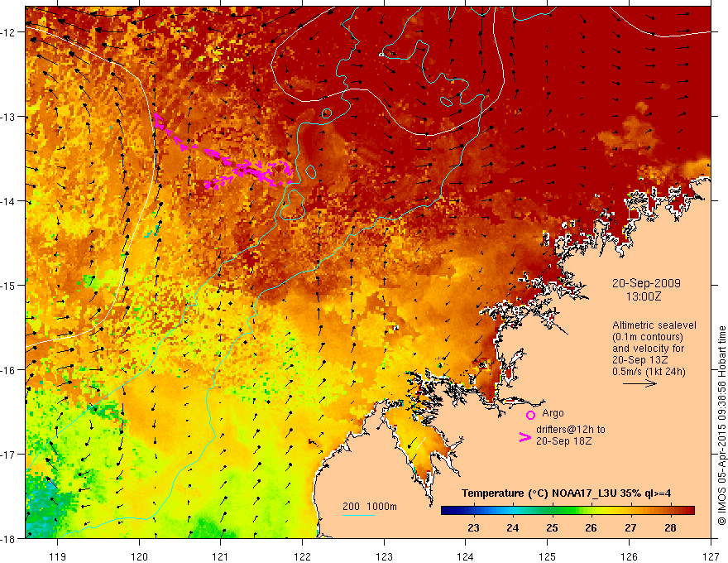Click the longitude axis label 123
Image resolution: width=728 pixels, height=563 pixels.
[x=384, y=556]
